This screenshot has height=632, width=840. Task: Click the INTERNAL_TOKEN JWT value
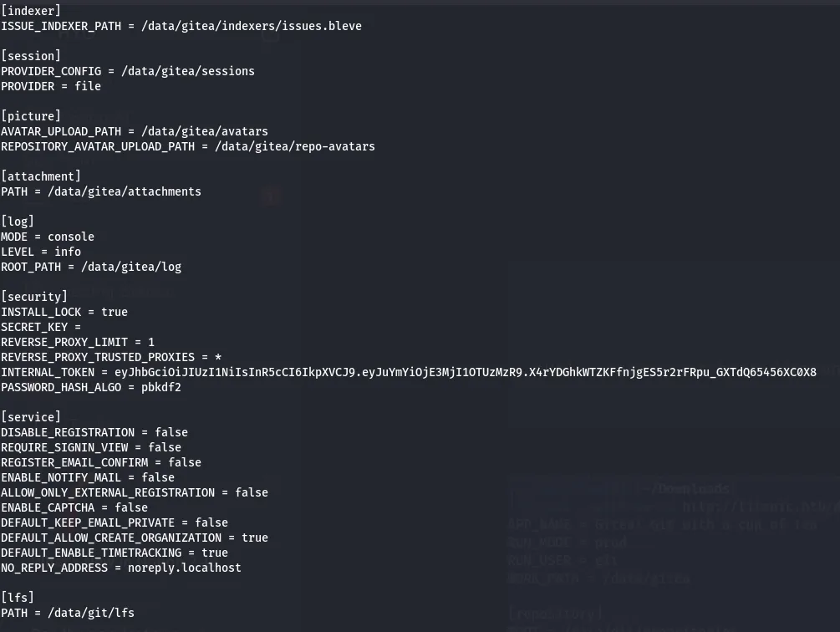[466, 372]
